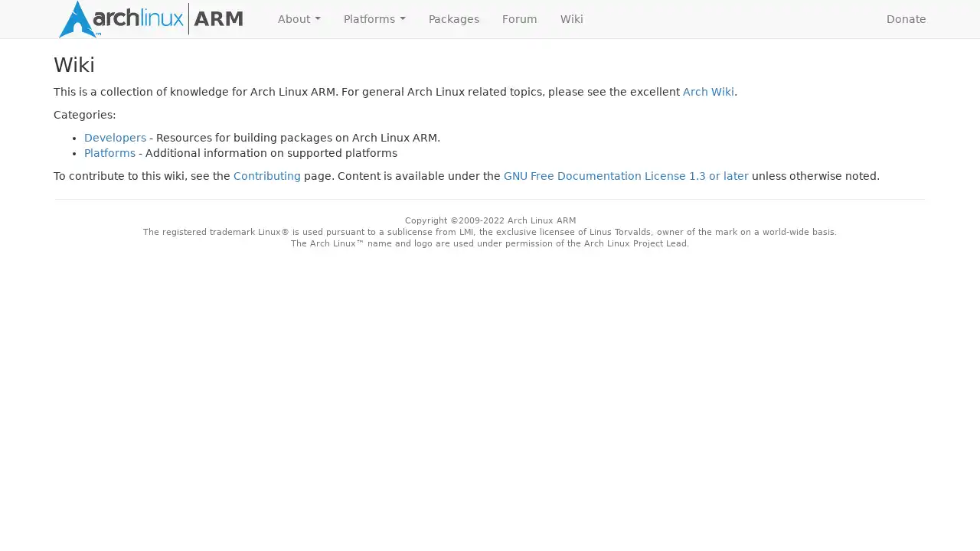Click the 'archlinux' wordmark in the header
Viewport: 980px width, 551px height.
138,17
